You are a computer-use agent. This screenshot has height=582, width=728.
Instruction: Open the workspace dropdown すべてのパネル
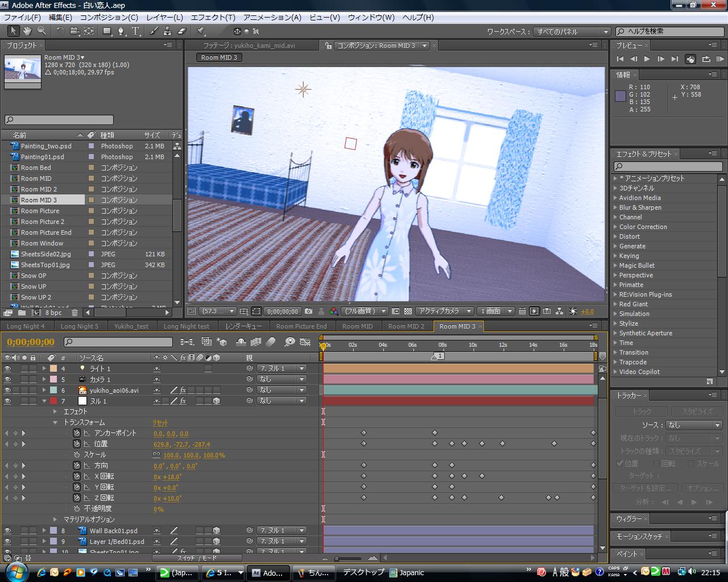[572, 32]
